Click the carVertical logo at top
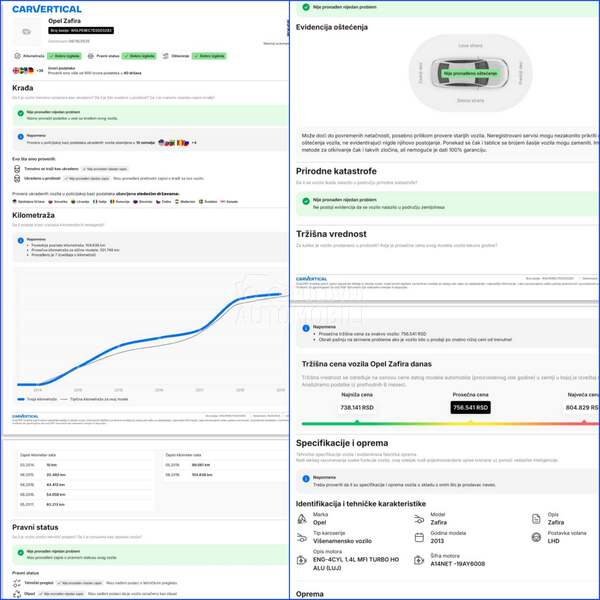The image size is (600, 600). click(47, 9)
